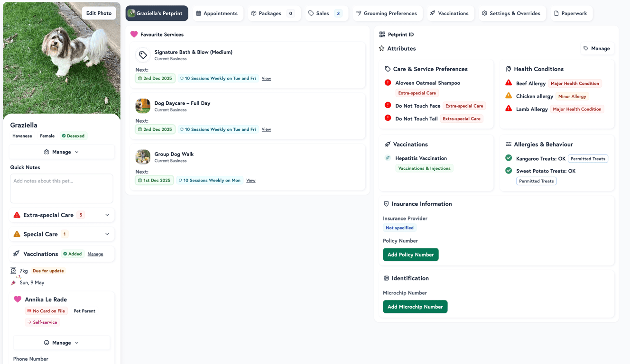Screen dimensions: 630x364
Task: Click the Manage link beside Vaccinations Added
Action: point(95,254)
